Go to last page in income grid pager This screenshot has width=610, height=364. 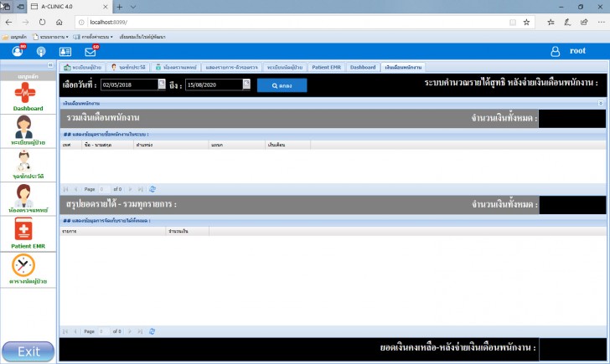tap(140, 331)
